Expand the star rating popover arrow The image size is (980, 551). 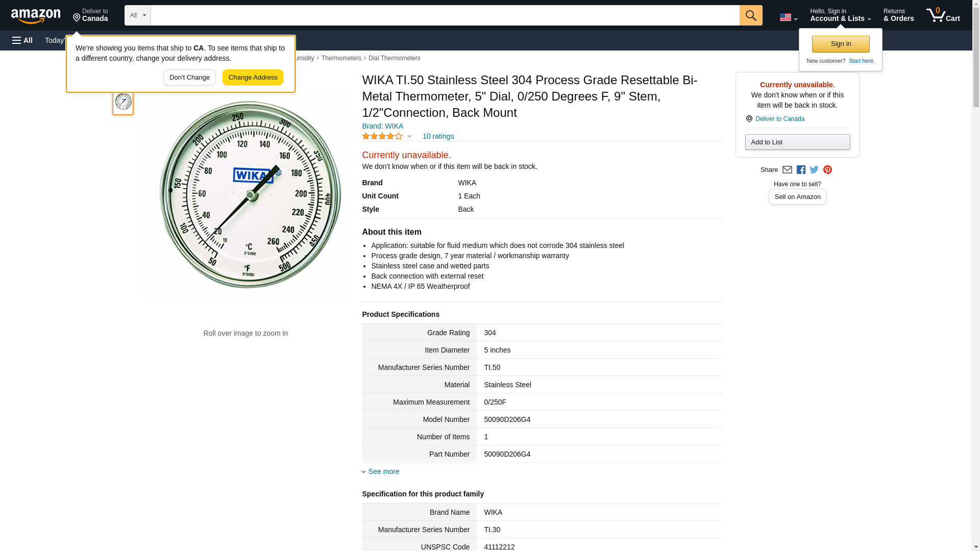[409, 136]
